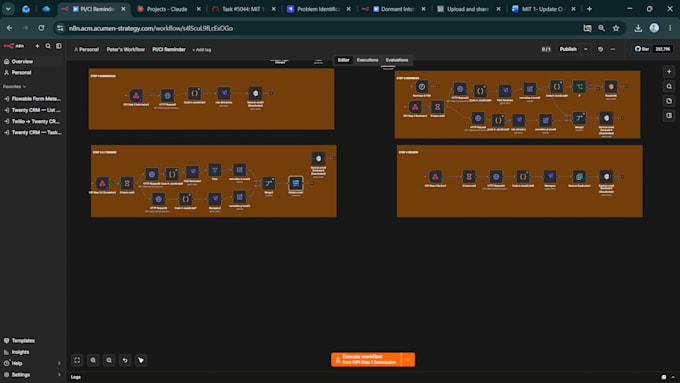Open the trigger node in Step 1 group

pyautogui.click(x=136, y=95)
